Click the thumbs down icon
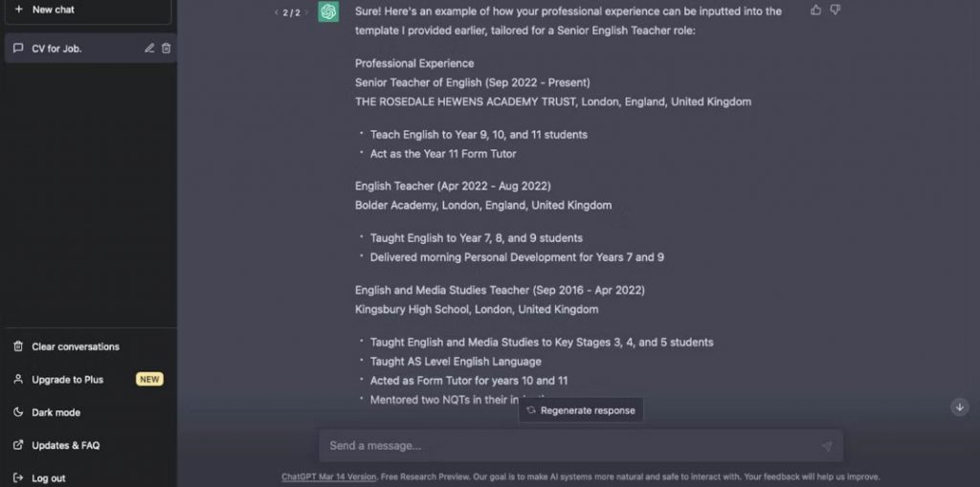Screen dimensions: 980x487 tap(835, 11)
